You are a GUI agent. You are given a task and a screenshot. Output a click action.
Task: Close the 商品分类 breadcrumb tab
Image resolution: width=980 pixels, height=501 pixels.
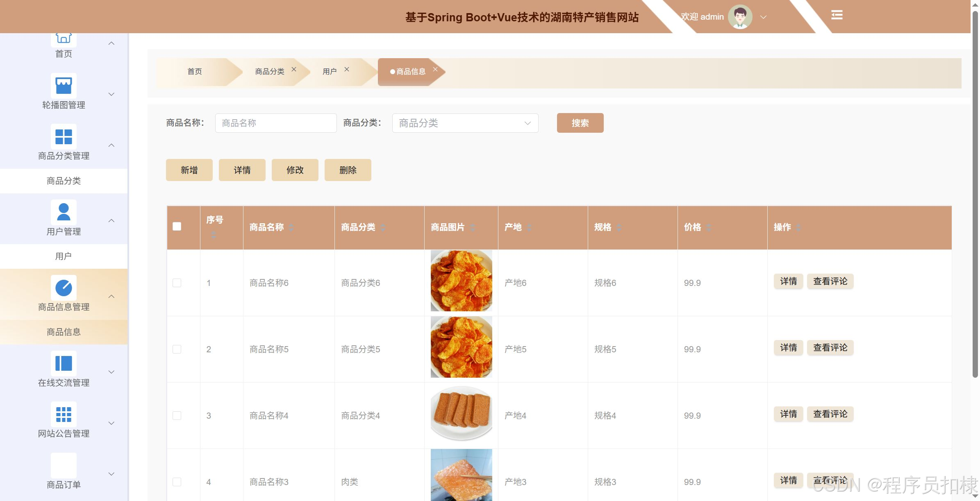294,69
